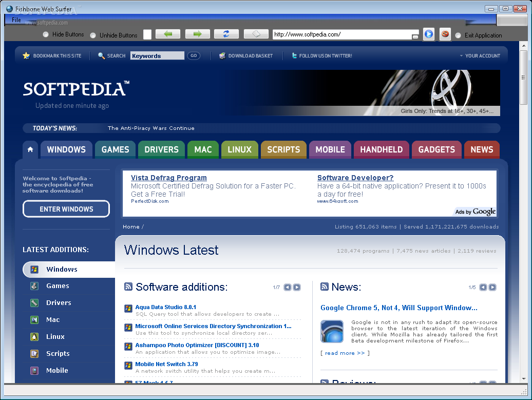Open the MAC category tab

point(203,149)
